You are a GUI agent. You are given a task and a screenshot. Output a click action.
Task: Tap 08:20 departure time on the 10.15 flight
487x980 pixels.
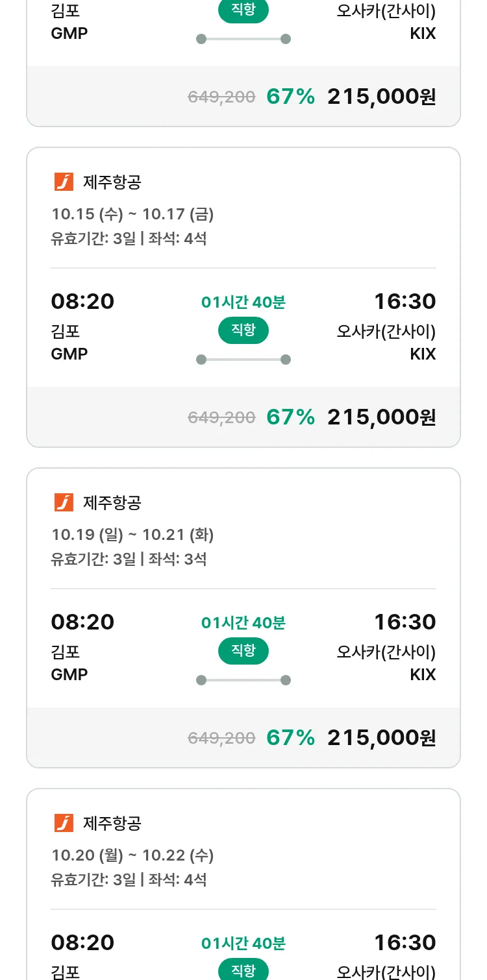pos(82,302)
